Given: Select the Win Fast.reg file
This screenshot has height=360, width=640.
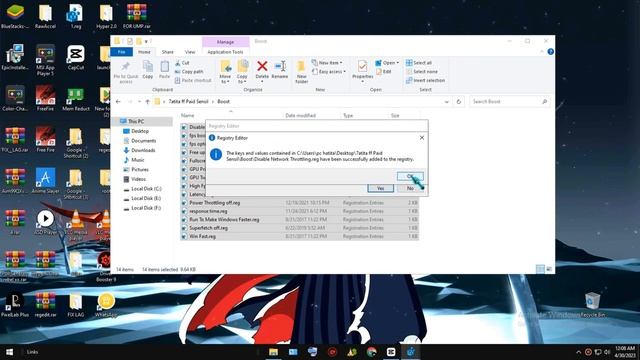Looking at the screenshot, I should point(299,236).
